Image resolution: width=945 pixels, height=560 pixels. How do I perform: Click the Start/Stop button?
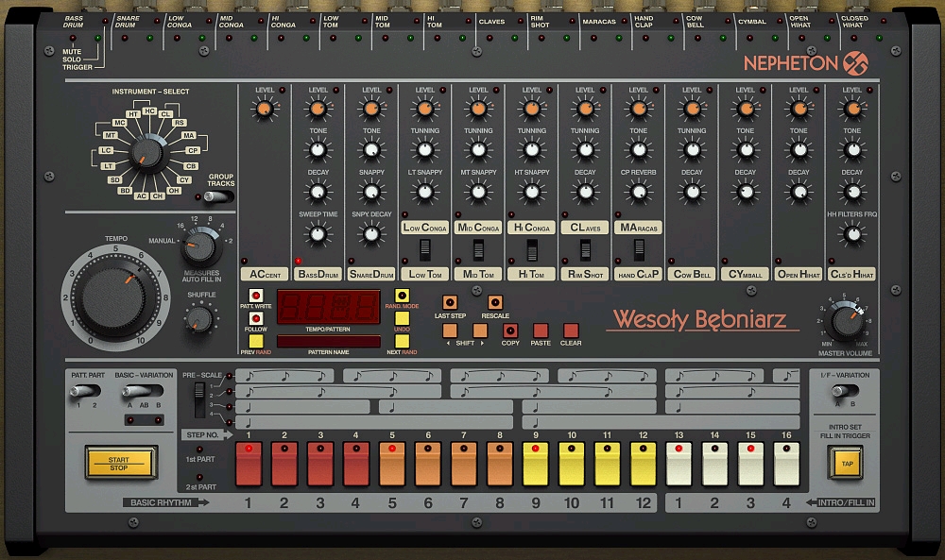(121, 463)
